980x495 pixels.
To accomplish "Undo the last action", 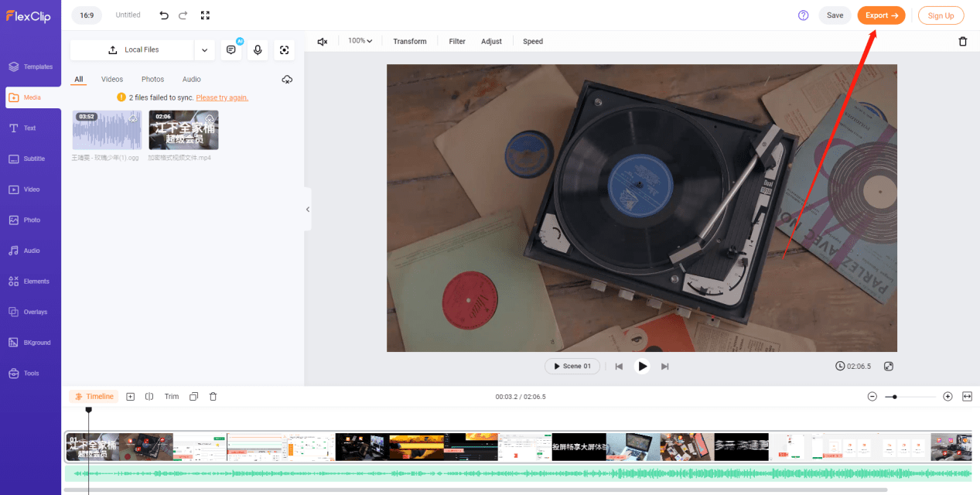I will coord(164,15).
